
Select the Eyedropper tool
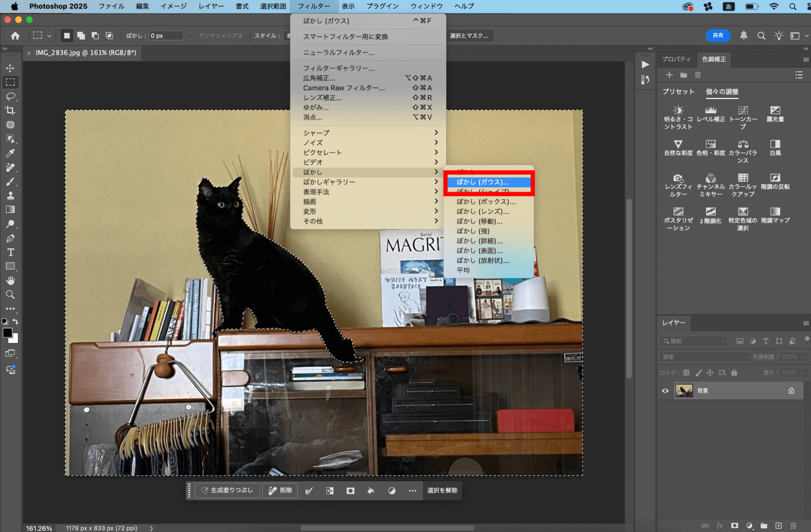click(x=11, y=153)
